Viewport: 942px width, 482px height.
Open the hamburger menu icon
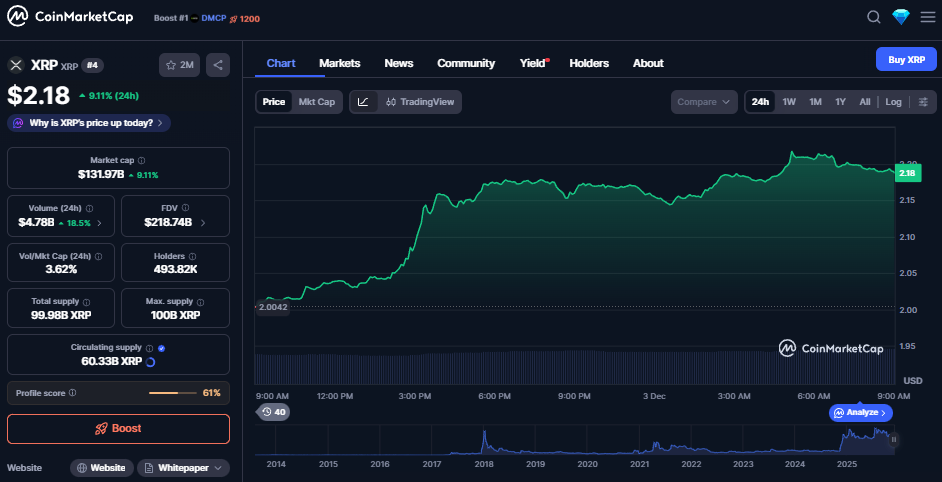click(928, 17)
